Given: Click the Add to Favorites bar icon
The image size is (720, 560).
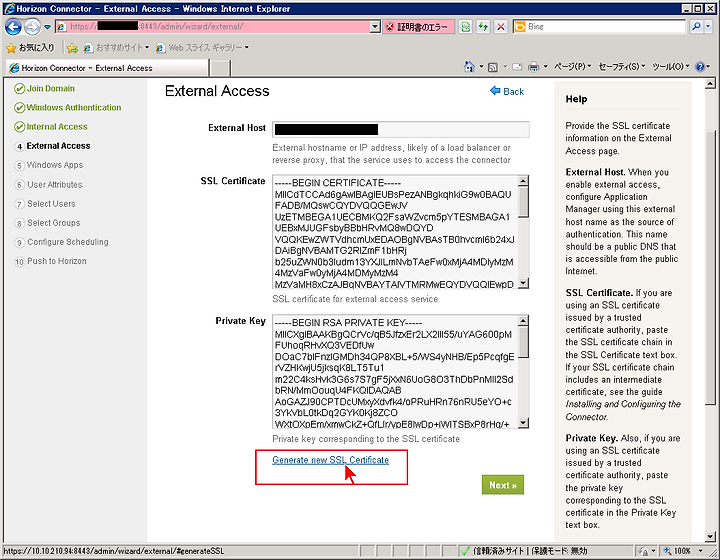Looking at the screenshot, I should point(72,48).
